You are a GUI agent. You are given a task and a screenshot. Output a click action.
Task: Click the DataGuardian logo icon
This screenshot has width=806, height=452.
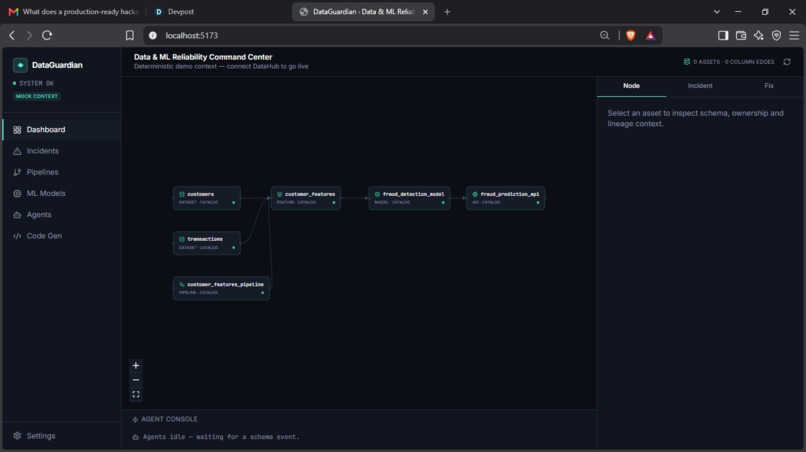click(x=20, y=65)
